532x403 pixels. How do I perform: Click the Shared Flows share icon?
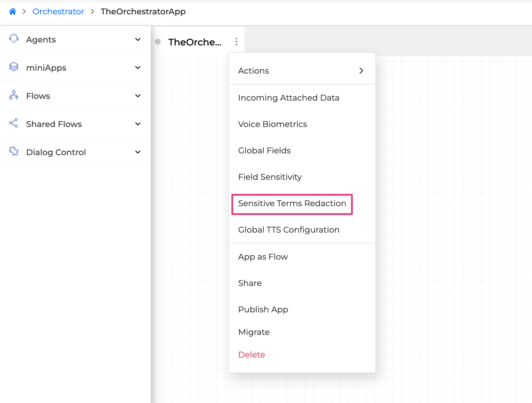(x=14, y=123)
